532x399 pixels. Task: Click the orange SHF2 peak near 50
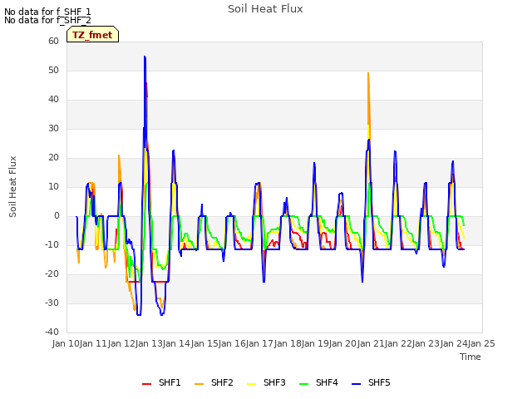point(368,73)
